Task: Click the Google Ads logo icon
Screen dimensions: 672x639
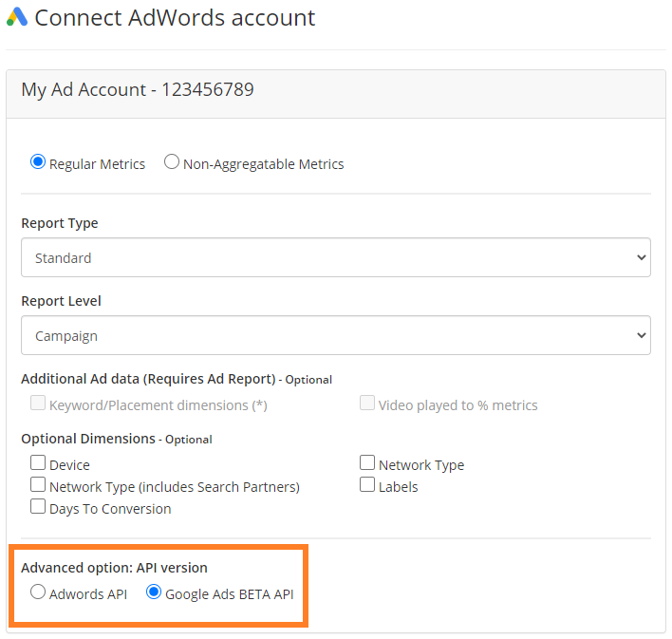Action: 17,17
